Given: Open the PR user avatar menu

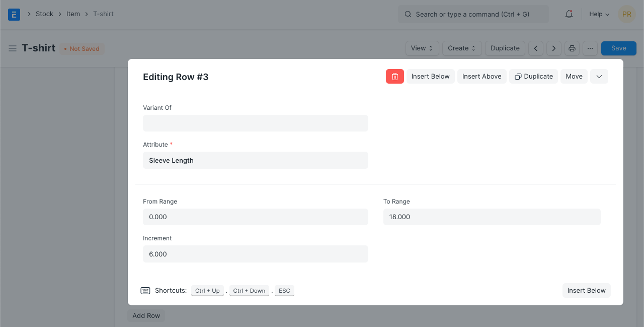Looking at the screenshot, I should click(626, 14).
